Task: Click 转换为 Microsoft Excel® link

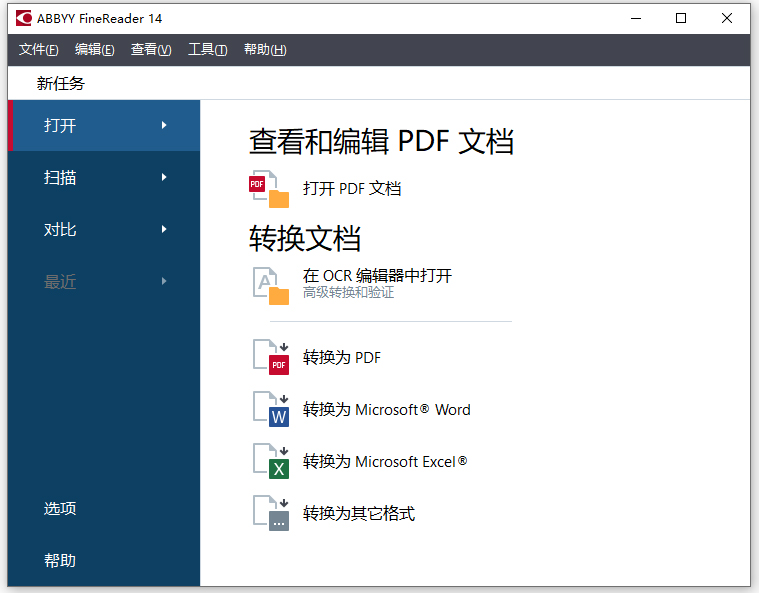Action: [x=385, y=461]
